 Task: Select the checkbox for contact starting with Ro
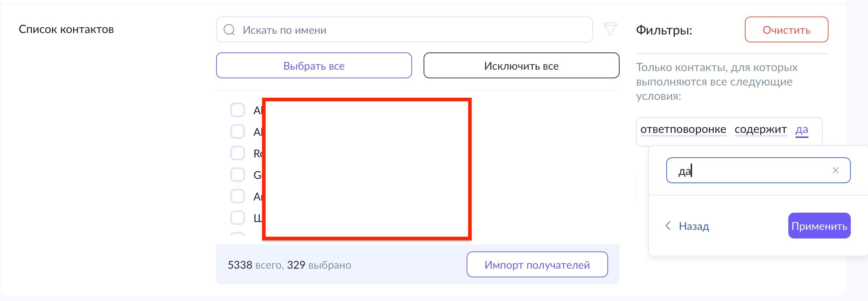point(237,153)
